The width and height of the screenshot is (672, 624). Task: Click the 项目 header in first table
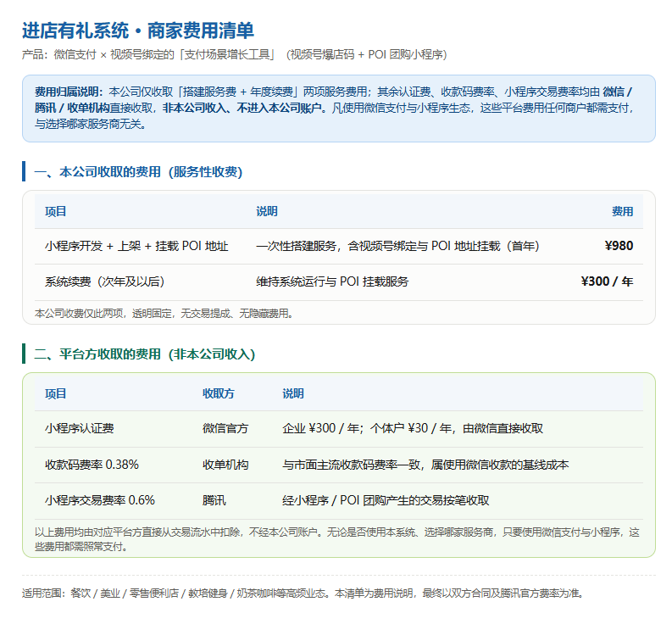[x=55, y=211]
